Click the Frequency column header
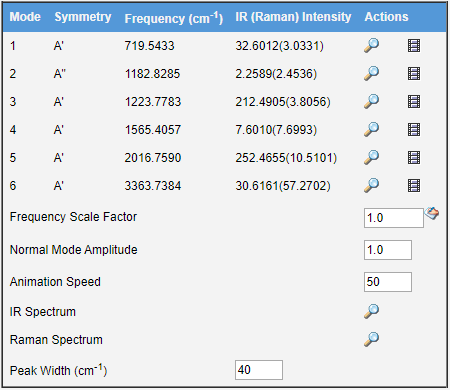 [x=174, y=18]
